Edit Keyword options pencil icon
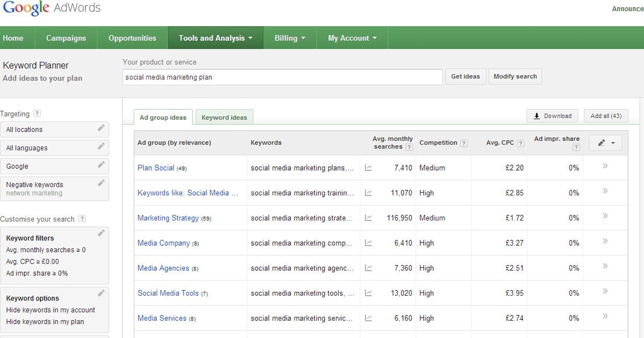The image size is (644, 338). pyautogui.click(x=101, y=293)
